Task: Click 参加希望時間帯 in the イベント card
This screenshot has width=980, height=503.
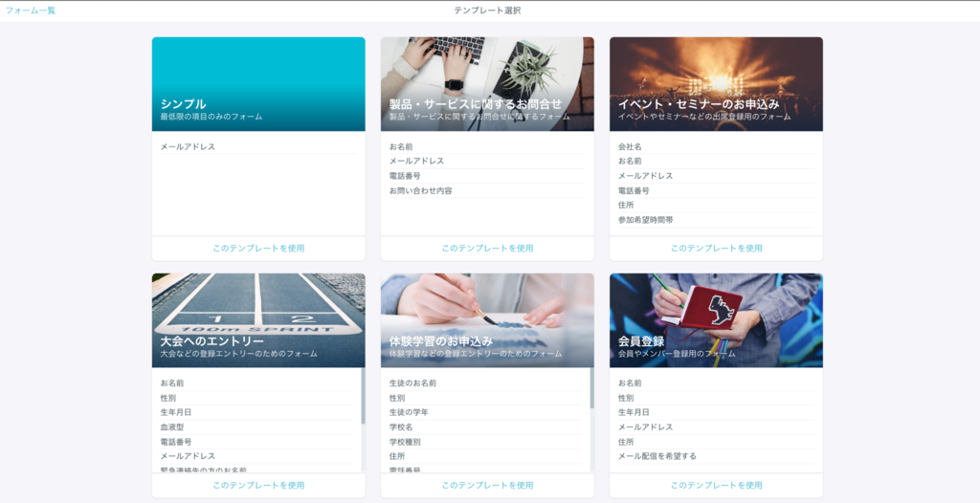Action: click(x=645, y=220)
